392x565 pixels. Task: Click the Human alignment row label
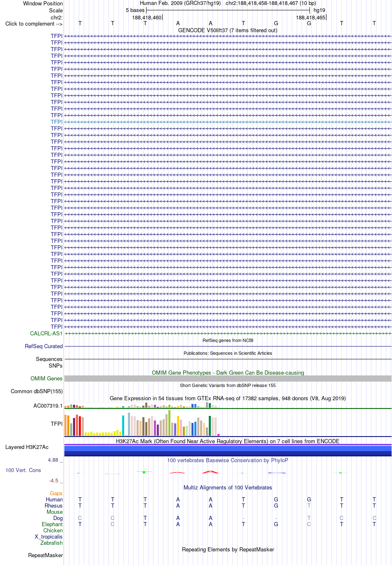click(x=54, y=499)
